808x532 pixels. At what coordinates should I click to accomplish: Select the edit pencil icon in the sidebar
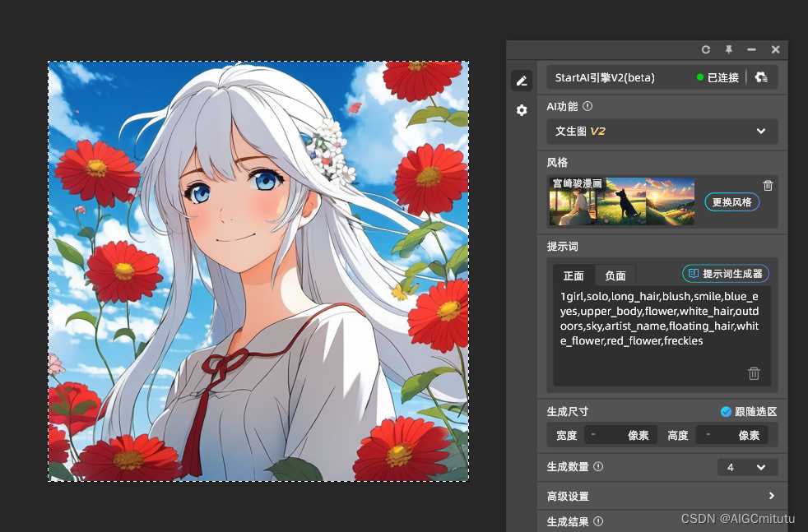(522, 80)
